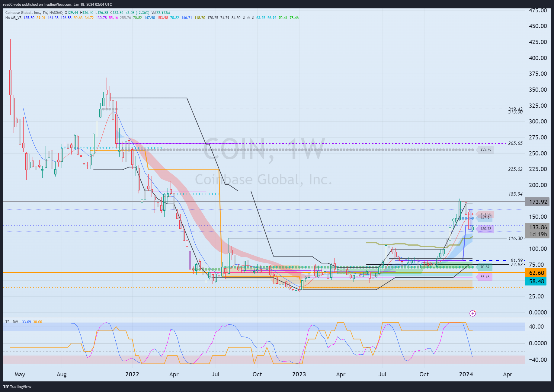Click the 147.9 blue tag label
This screenshot has width=554, height=392.
485,218
